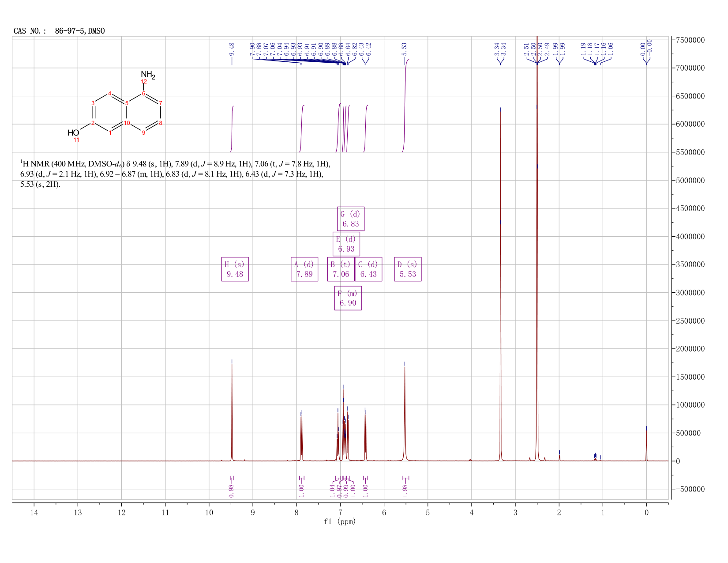The height and width of the screenshot is (563, 728).
Task: Click the B (t) 7.06 multiplet label
Action: coord(341,269)
